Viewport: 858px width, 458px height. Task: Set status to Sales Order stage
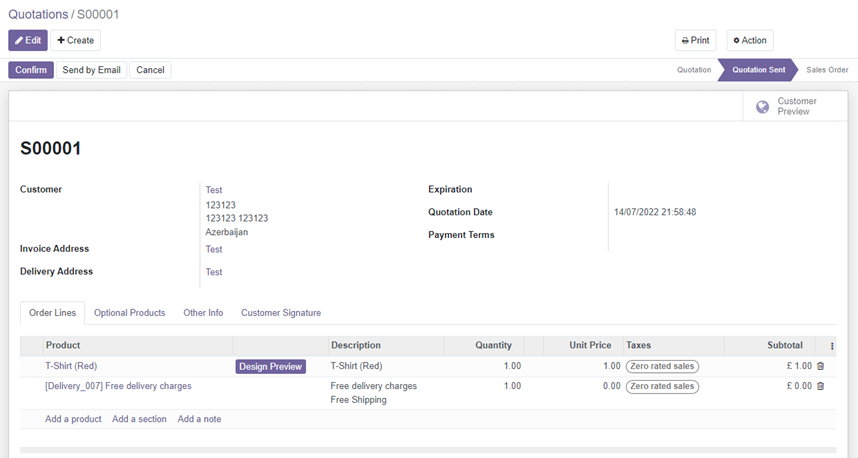click(x=827, y=70)
